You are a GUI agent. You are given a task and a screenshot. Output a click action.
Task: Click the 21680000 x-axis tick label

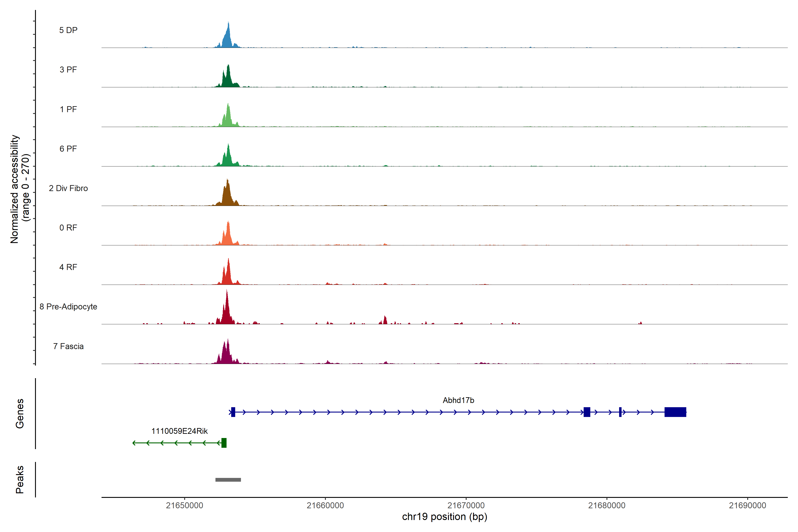coord(607,506)
